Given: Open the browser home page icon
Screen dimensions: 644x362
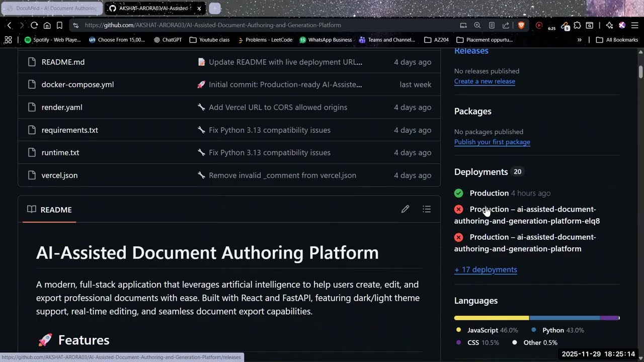Looking at the screenshot, I should [47, 25].
